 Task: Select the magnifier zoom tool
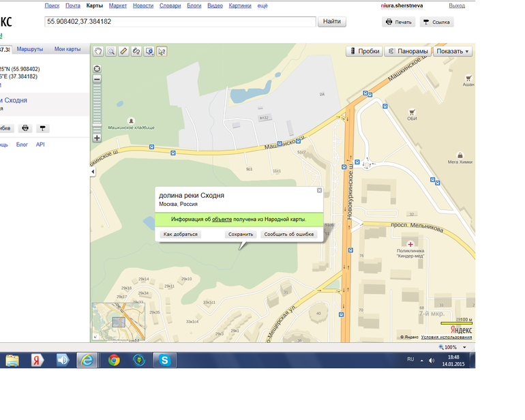(x=110, y=51)
